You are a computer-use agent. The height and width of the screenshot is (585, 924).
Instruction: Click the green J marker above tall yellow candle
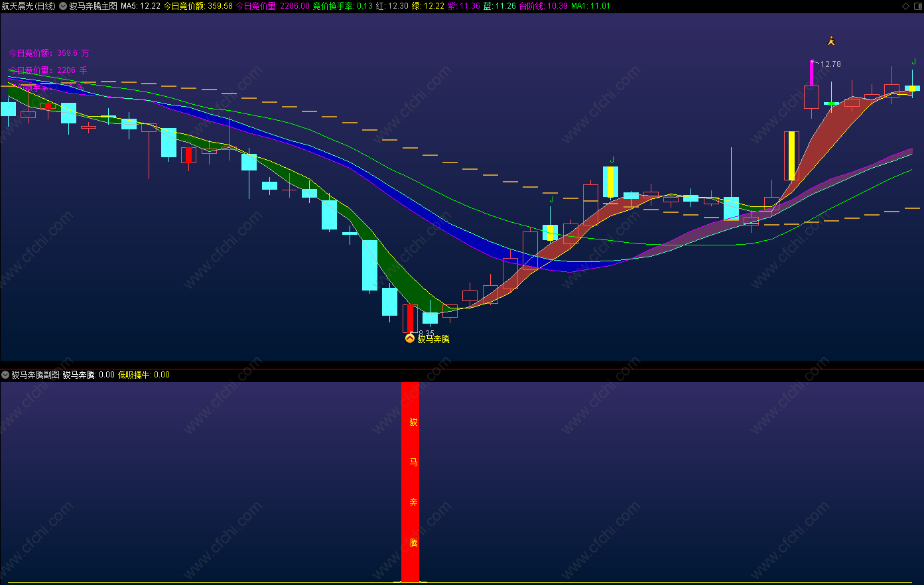pos(612,159)
